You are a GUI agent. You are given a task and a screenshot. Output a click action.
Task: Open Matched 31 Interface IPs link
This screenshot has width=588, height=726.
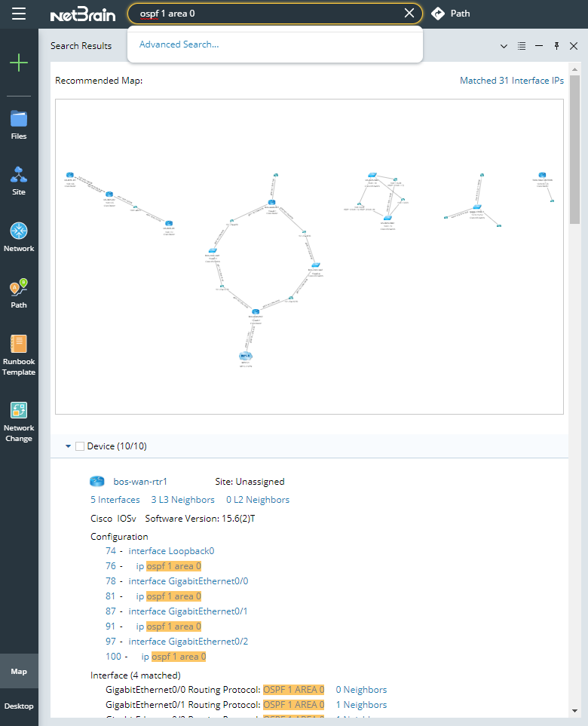click(511, 81)
